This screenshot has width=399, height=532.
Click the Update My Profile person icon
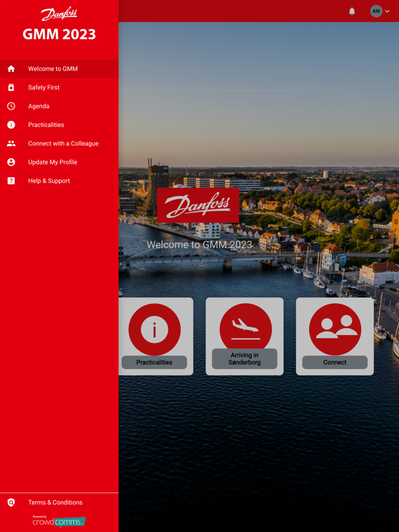tap(11, 162)
